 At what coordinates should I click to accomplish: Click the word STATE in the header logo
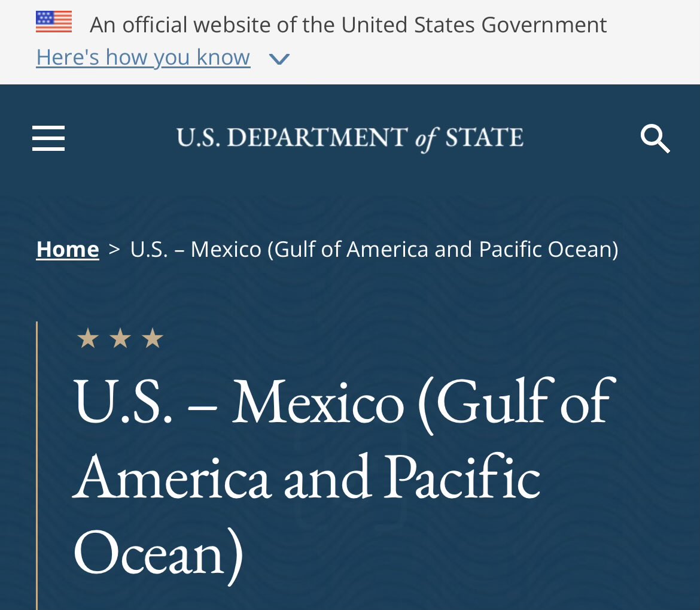485,138
